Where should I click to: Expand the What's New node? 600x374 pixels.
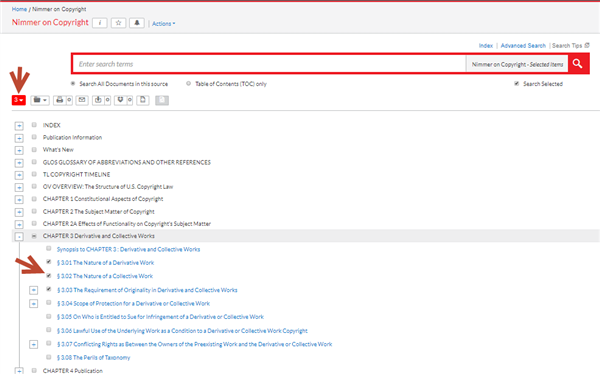click(x=19, y=150)
